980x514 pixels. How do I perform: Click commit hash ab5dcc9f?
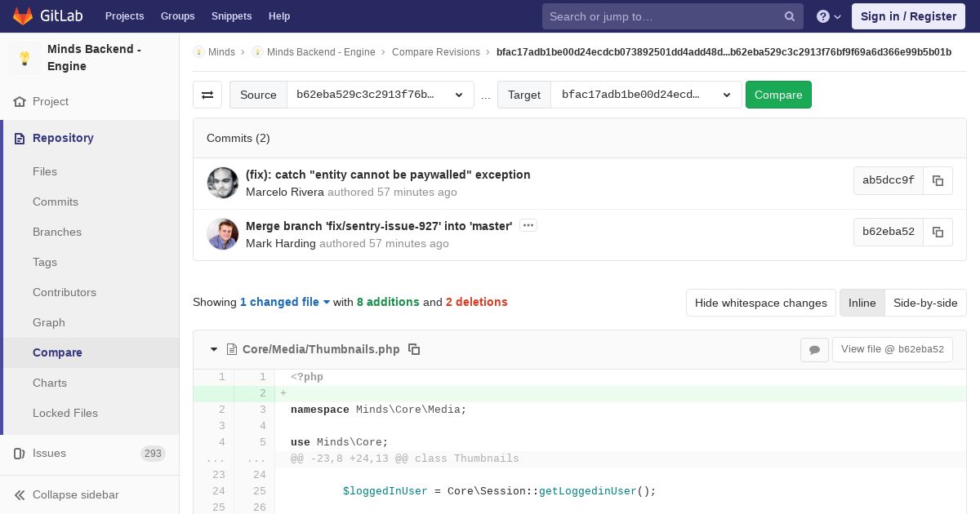pos(889,180)
